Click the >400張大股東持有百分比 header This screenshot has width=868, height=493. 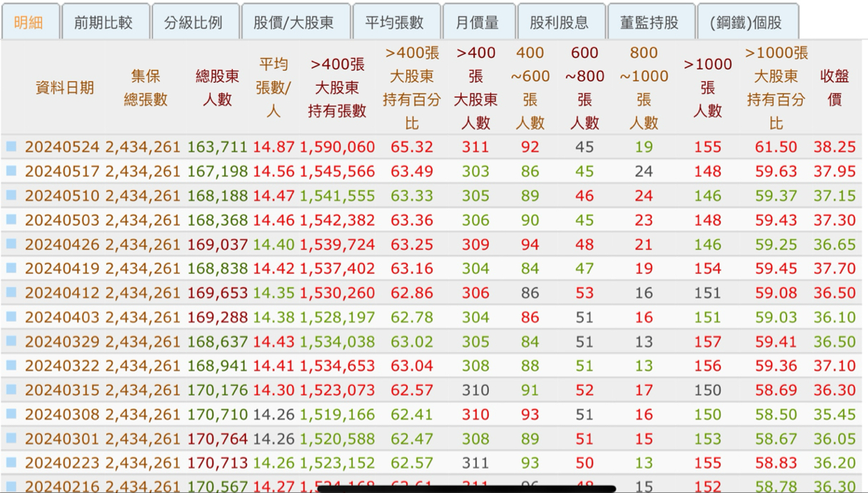pos(412,88)
